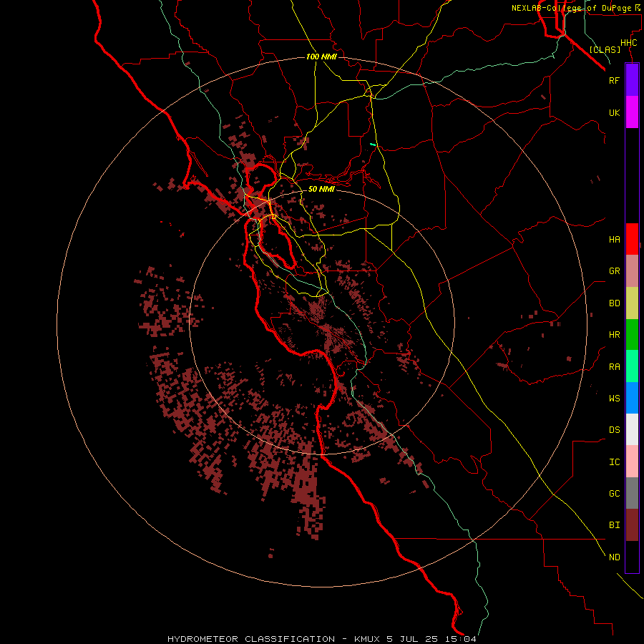Click the 100 NMI range ring label

point(321,57)
